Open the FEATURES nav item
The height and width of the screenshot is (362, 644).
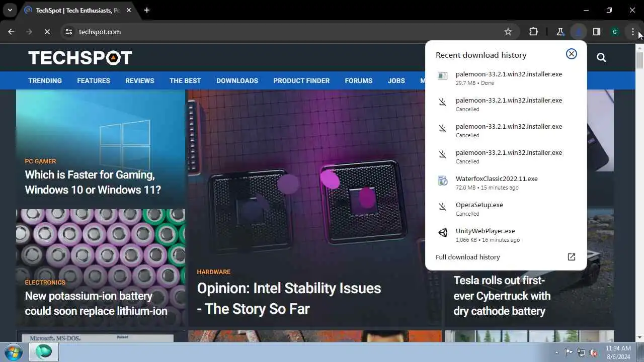pos(94,80)
